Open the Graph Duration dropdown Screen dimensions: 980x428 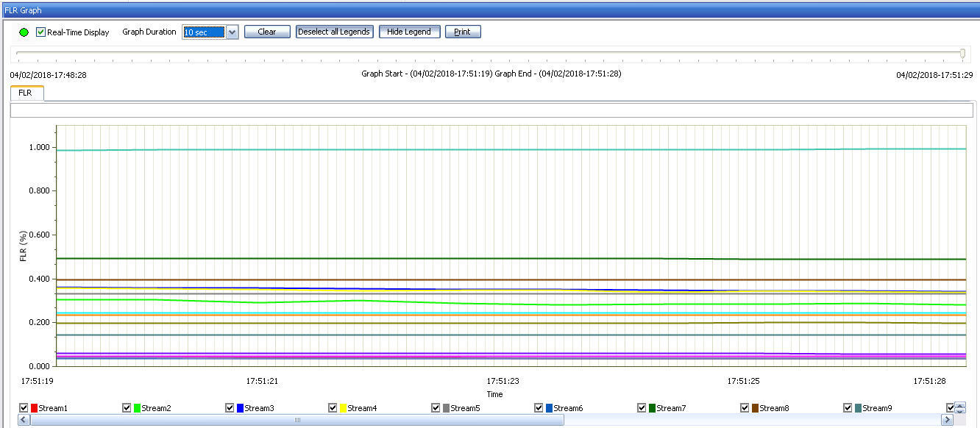(232, 32)
